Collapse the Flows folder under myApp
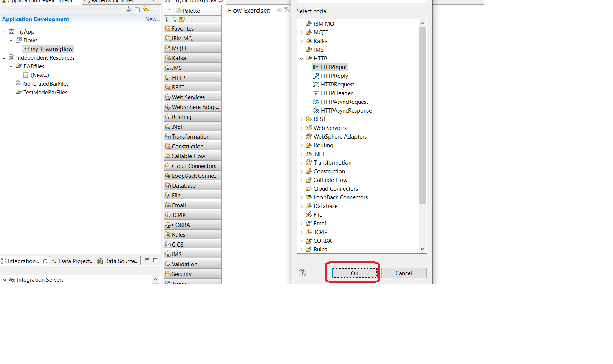The image size is (613, 364). click(11, 40)
